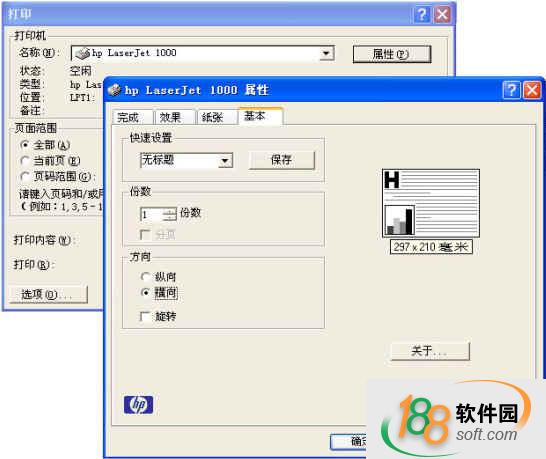Click the 份数 copies spinner arrows

pyautogui.click(x=169, y=215)
